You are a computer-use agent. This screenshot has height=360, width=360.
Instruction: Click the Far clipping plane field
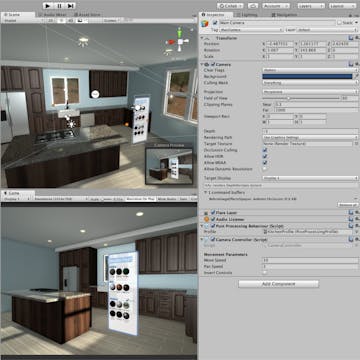point(316,110)
